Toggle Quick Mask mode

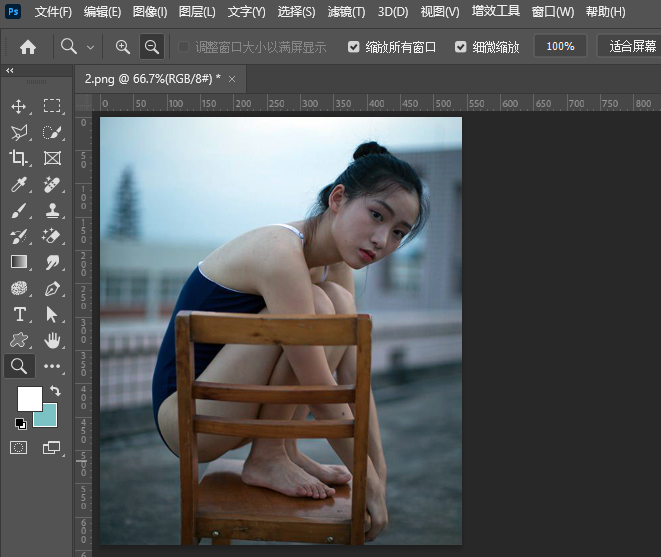[x=19, y=447]
